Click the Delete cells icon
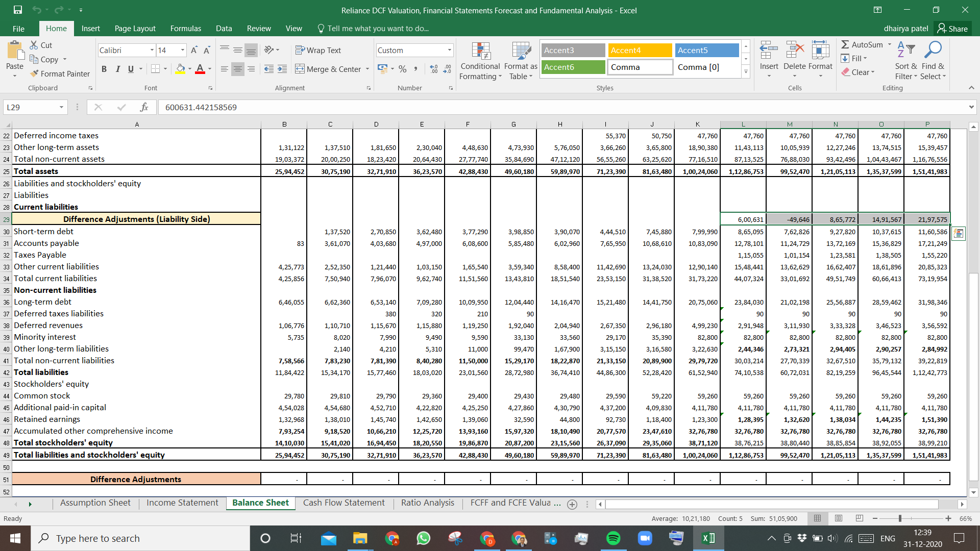This screenshot has width=980, height=551. [795, 51]
